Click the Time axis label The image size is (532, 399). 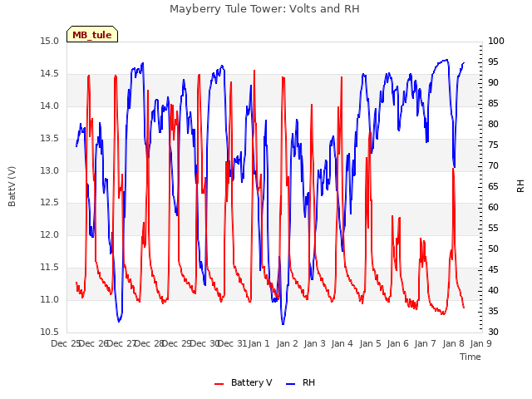coord(470,357)
